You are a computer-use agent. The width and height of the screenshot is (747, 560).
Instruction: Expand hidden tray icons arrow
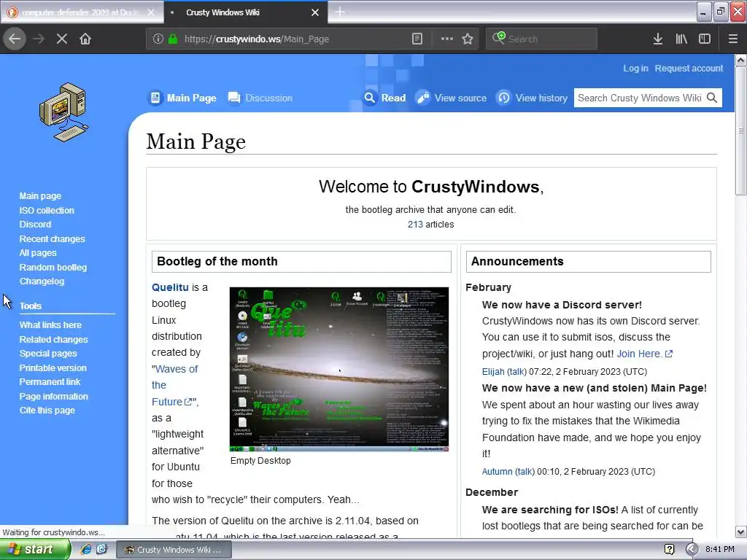(x=692, y=549)
